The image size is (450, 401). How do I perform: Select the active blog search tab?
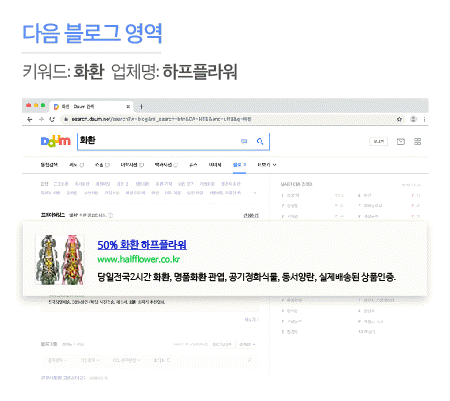239,165
